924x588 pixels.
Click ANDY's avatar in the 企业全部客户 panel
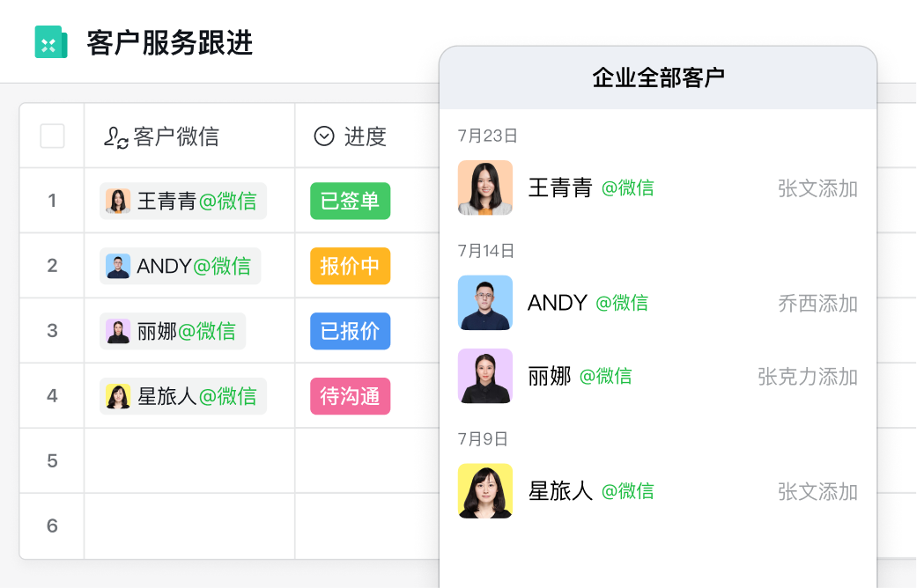pyautogui.click(x=485, y=303)
